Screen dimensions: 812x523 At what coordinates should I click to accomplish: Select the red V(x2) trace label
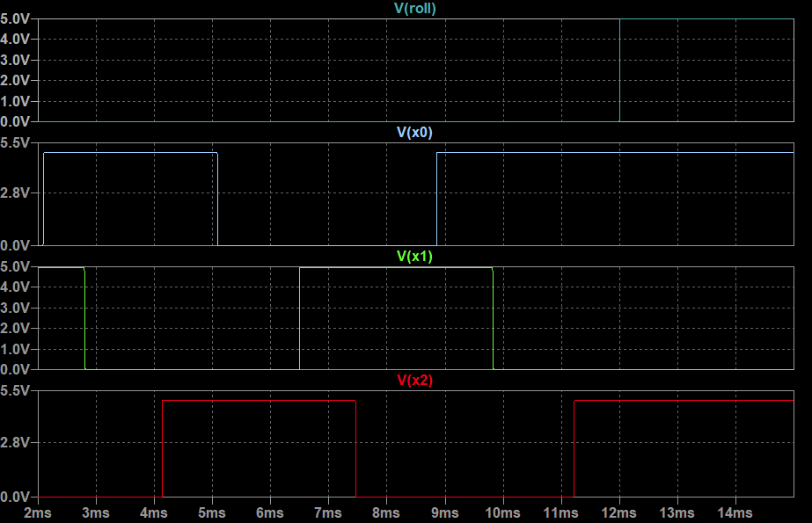(414, 381)
